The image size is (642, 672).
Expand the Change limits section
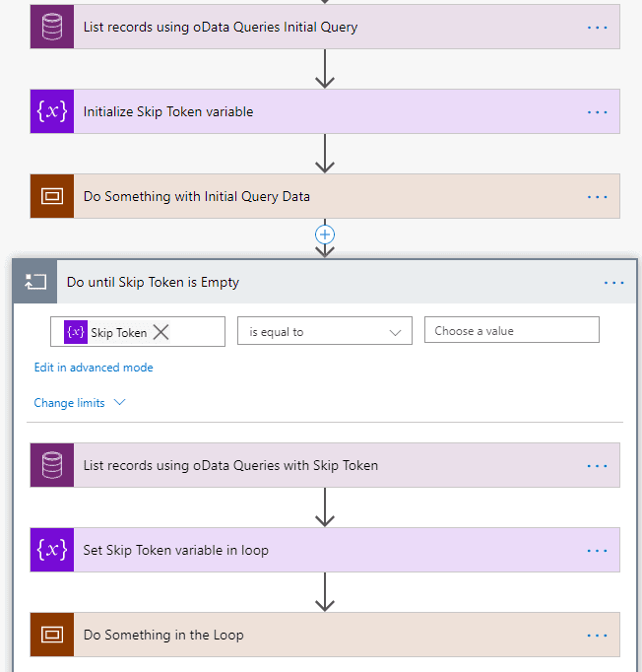pos(80,403)
